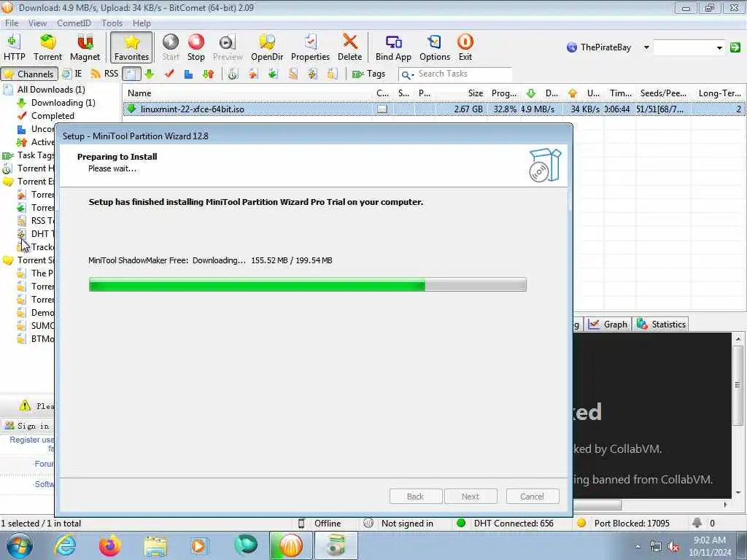747x560 pixels.
Task: Click the Back button in setup wizard
Action: [x=415, y=496]
